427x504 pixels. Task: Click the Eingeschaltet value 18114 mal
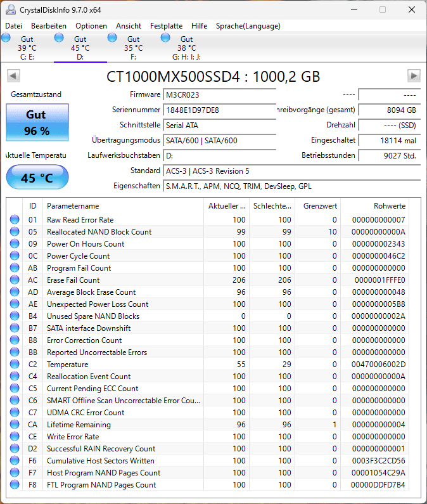point(390,141)
